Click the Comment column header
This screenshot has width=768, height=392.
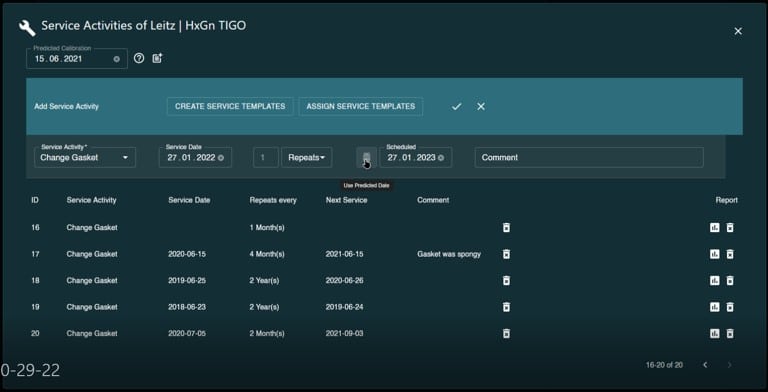433,200
